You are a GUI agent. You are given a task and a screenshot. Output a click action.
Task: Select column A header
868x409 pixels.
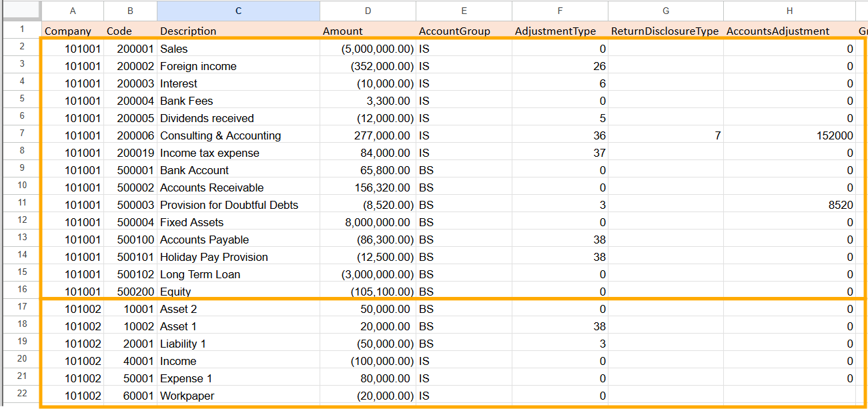[73, 11]
